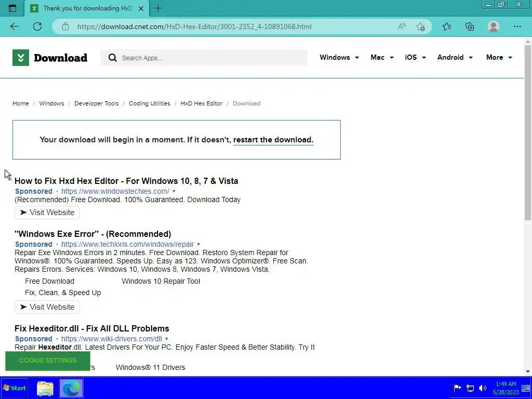The height and width of the screenshot is (399, 532).
Task: Click the address bar URL
Action: (194, 26)
